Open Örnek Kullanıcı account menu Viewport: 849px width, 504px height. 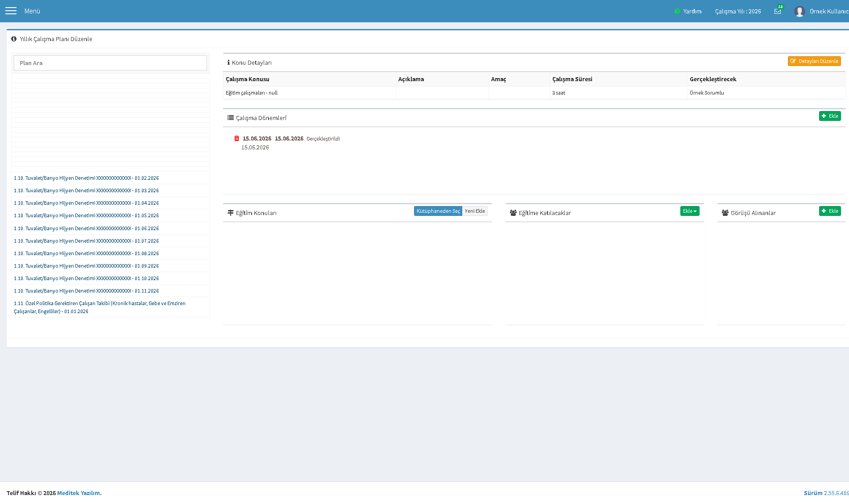828,11
